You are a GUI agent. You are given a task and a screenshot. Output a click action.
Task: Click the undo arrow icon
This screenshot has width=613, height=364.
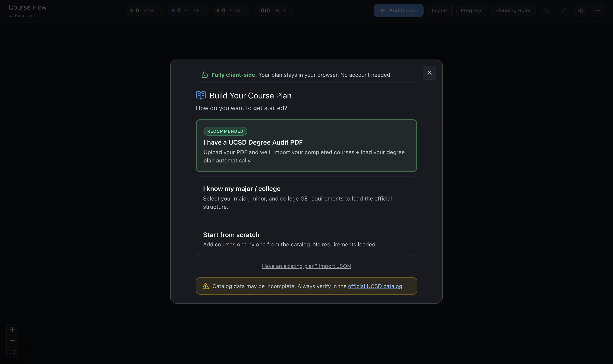point(546,11)
